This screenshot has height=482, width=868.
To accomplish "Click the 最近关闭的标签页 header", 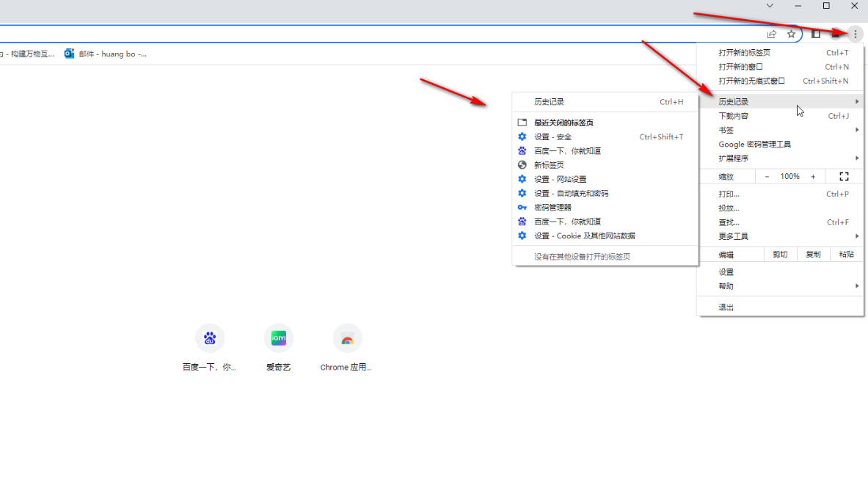I will click(564, 123).
